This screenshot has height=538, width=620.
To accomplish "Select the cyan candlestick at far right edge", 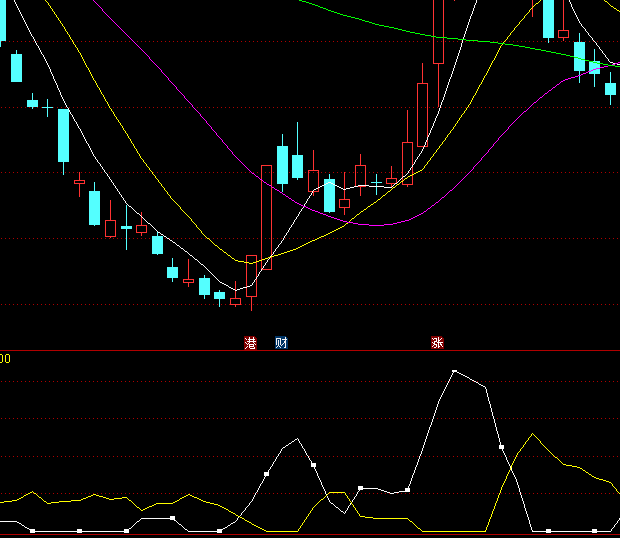I will click(611, 88).
